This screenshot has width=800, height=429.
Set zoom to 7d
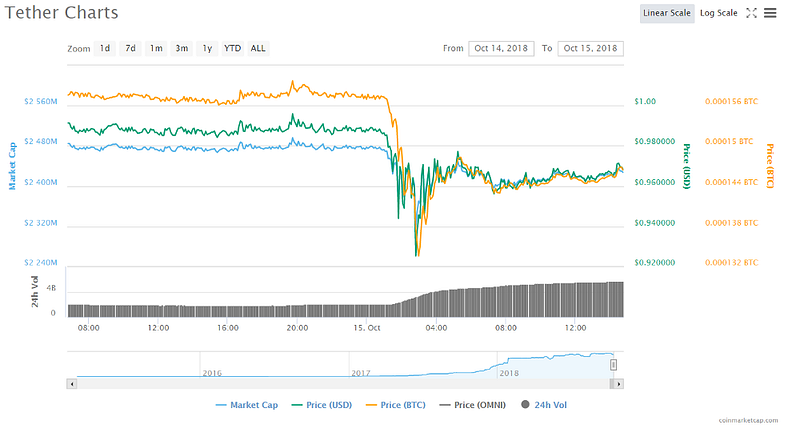(x=131, y=48)
